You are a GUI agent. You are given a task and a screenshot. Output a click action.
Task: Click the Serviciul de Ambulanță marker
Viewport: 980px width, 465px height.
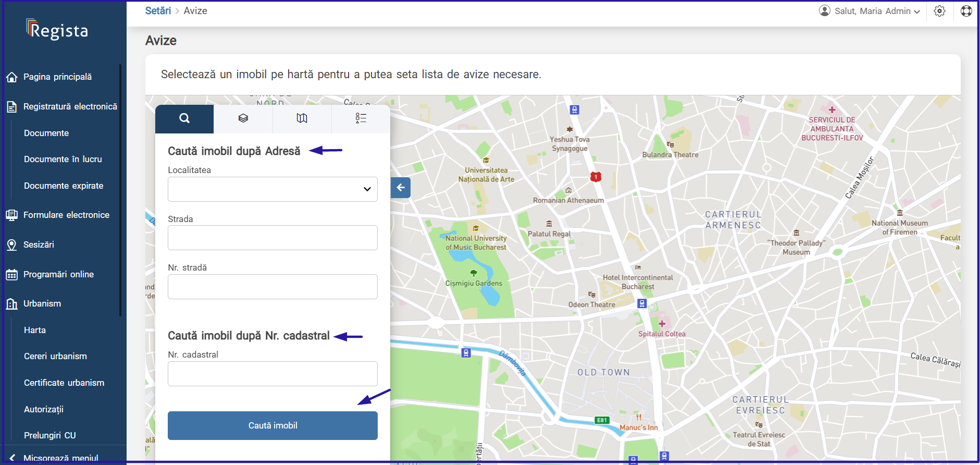pos(832,110)
